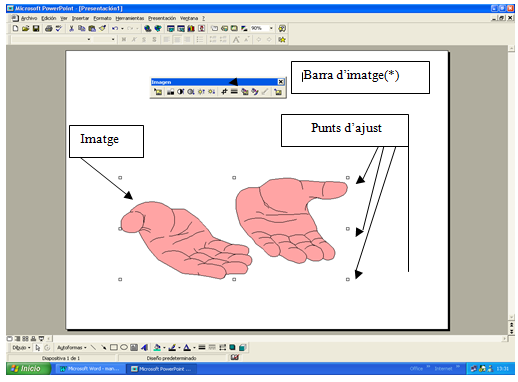Reset the picture to original
This screenshot has width=518, height=382.
tap(278, 92)
